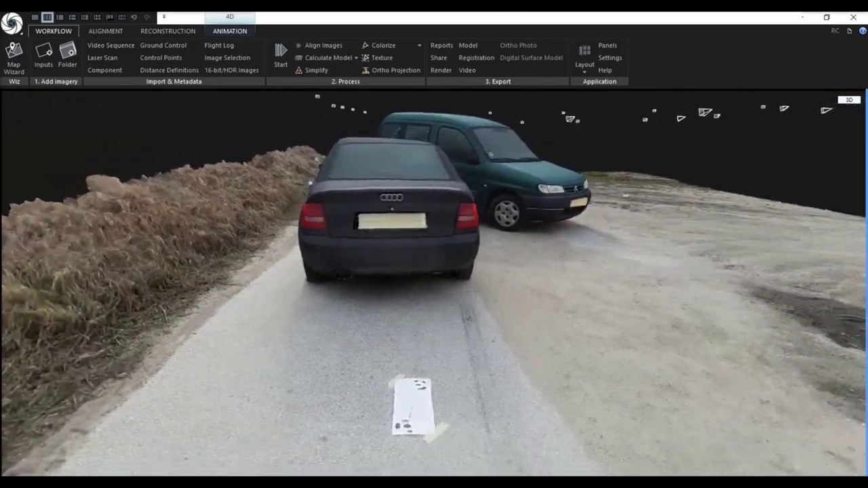The height and width of the screenshot is (488, 868).
Task: Click the Redo arrow in quick access bar
Action: [x=146, y=17]
